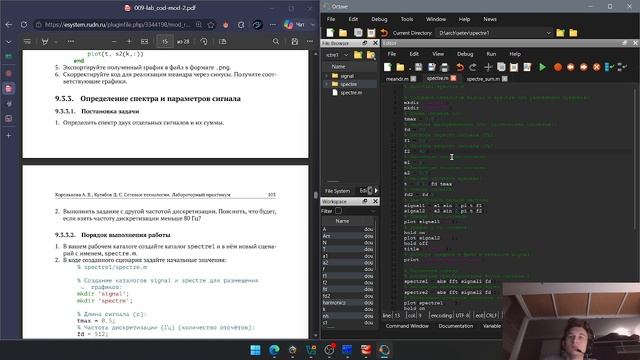Switch to the Documentation tab
This screenshot has height=360, width=640.
click(x=456, y=326)
